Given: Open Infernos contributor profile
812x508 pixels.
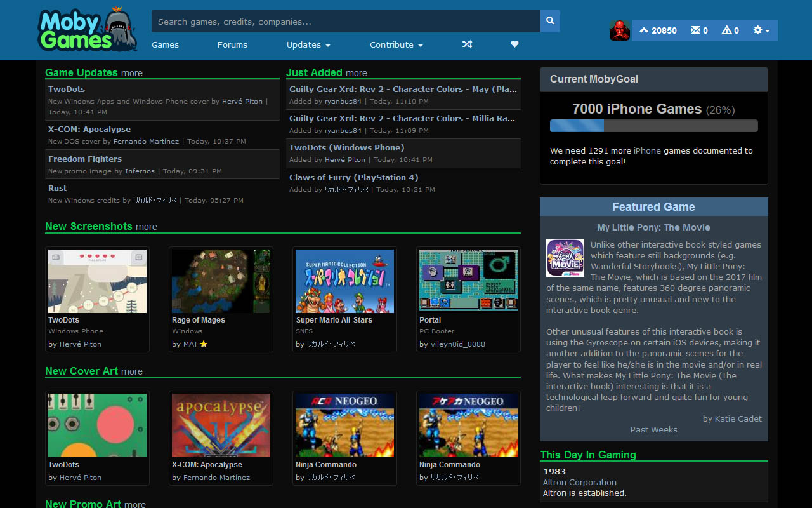Looking at the screenshot, I should [x=140, y=171].
